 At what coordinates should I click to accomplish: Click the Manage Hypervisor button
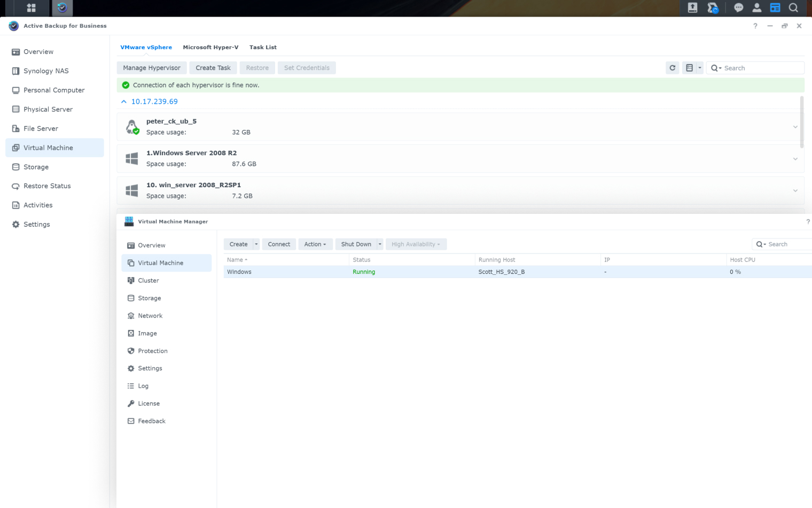151,67
